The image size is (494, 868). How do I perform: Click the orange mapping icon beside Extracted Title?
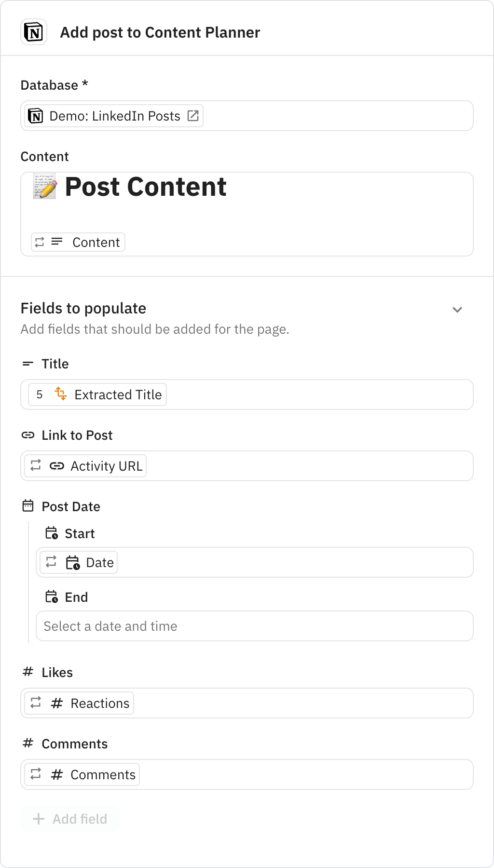pyautogui.click(x=61, y=394)
